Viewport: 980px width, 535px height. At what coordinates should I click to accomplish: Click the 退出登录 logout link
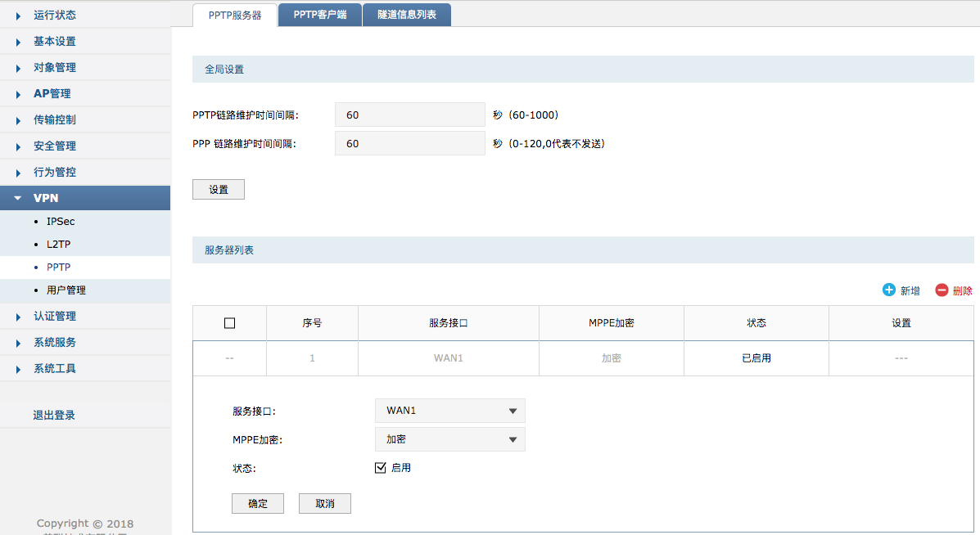coord(54,415)
